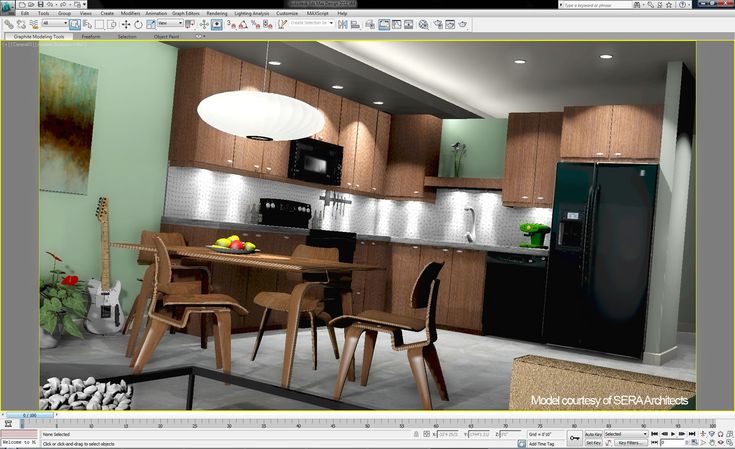Image resolution: width=735 pixels, height=449 pixels.
Task: Select the Rotate transform tool
Action: pos(139,24)
